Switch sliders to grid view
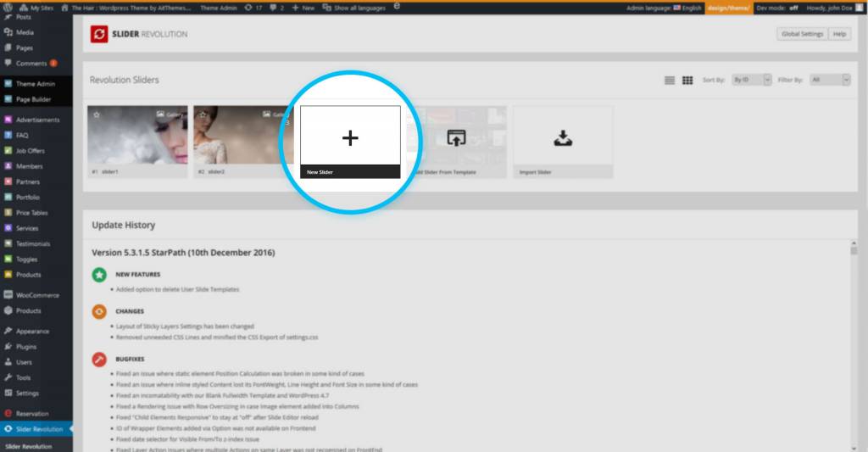 point(687,81)
